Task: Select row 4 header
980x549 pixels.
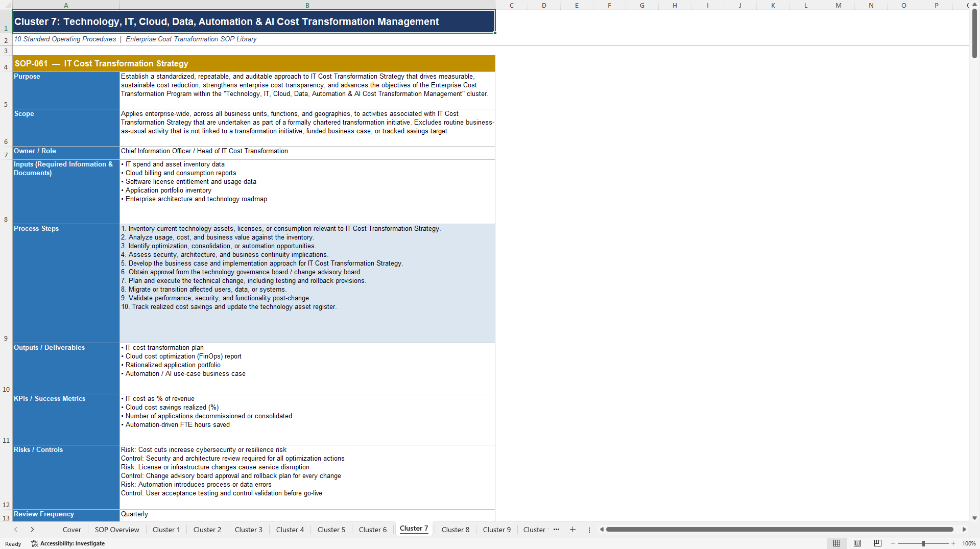Action: click(x=6, y=63)
